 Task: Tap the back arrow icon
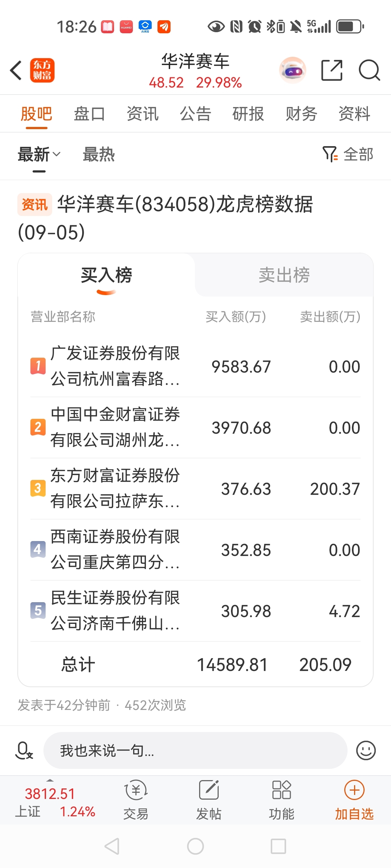pos(16,70)
